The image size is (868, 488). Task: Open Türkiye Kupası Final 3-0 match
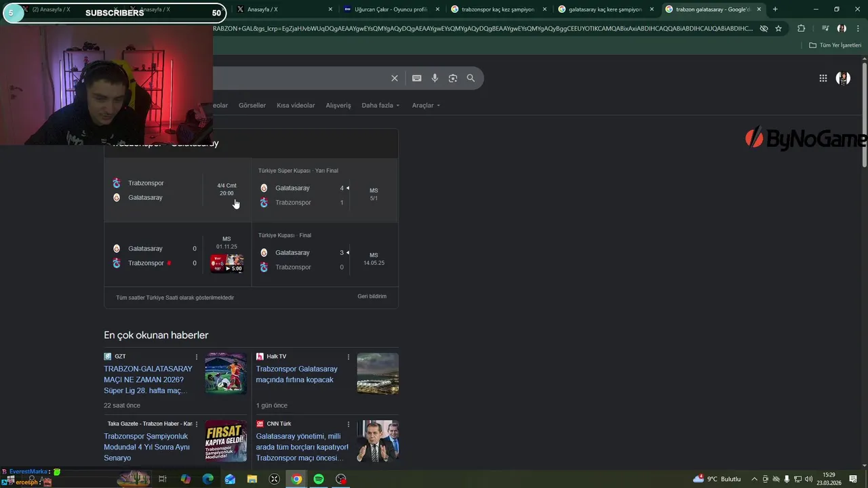[325, 255]
